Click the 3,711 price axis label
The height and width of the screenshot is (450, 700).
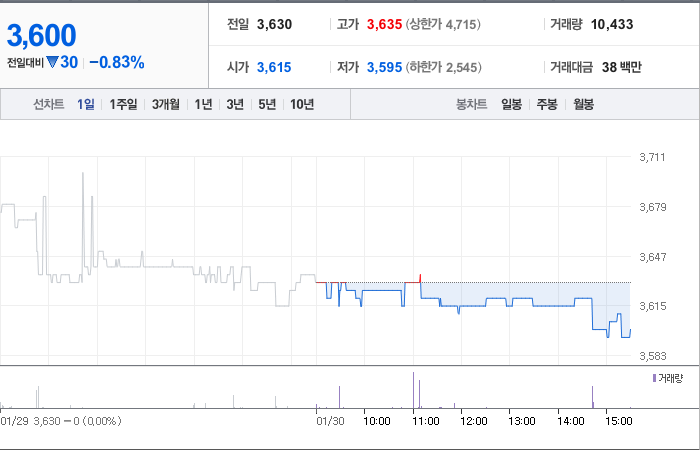pos(652,157)
